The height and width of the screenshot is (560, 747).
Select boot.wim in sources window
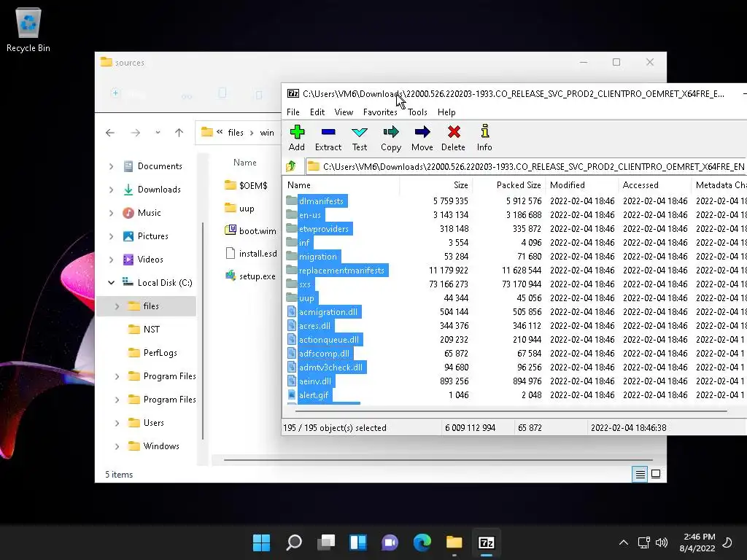point(251,231)
